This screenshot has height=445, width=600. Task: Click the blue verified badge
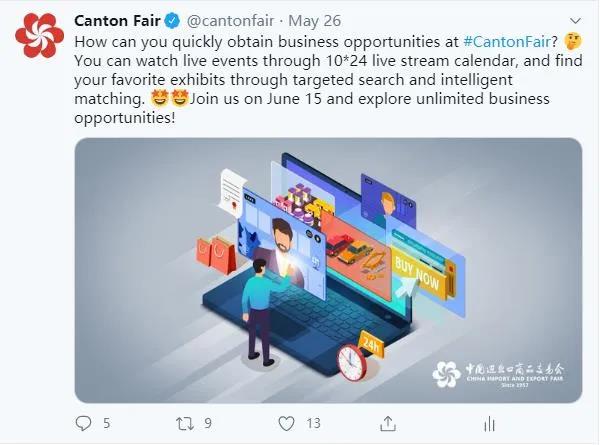[172, 21]
